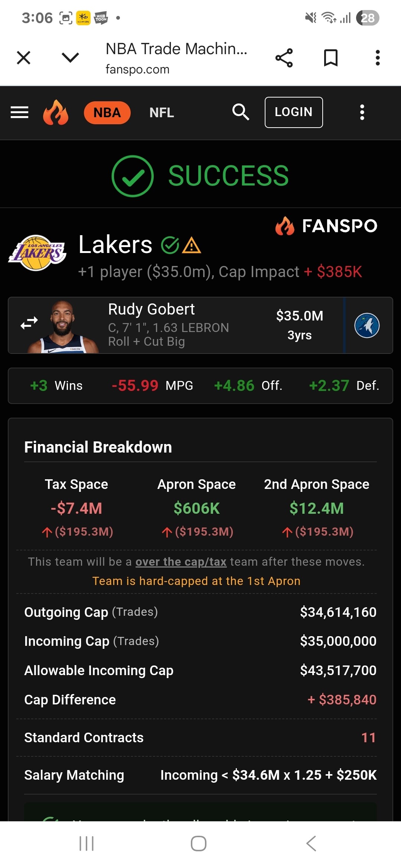This screenshot has width=401, height=868.
Task: Switch to the NFL tab
Action: pos(162,112)
